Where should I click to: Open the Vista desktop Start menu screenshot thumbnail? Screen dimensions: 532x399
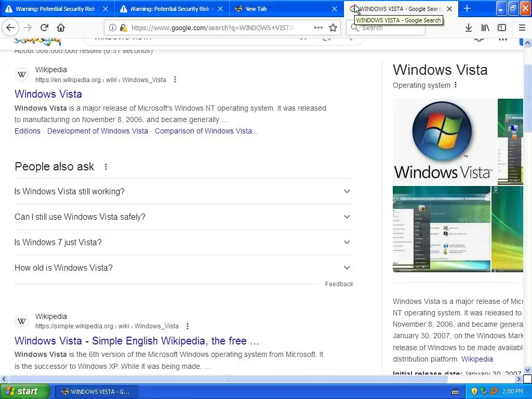tap(442, 229)
